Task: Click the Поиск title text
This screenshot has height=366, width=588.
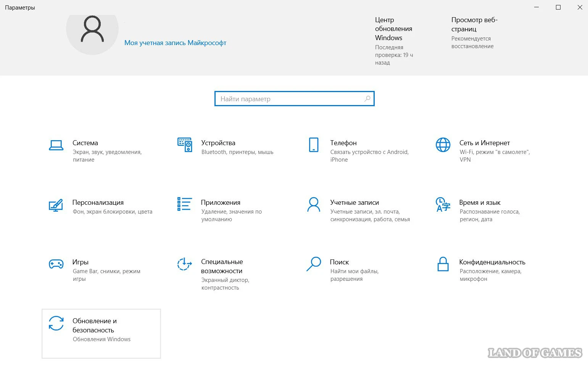Action: pyautogui.click(x=339, y=262)
